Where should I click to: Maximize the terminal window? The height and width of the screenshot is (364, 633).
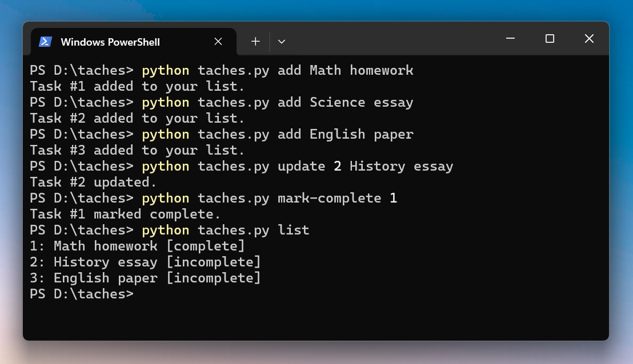[550, 39]
